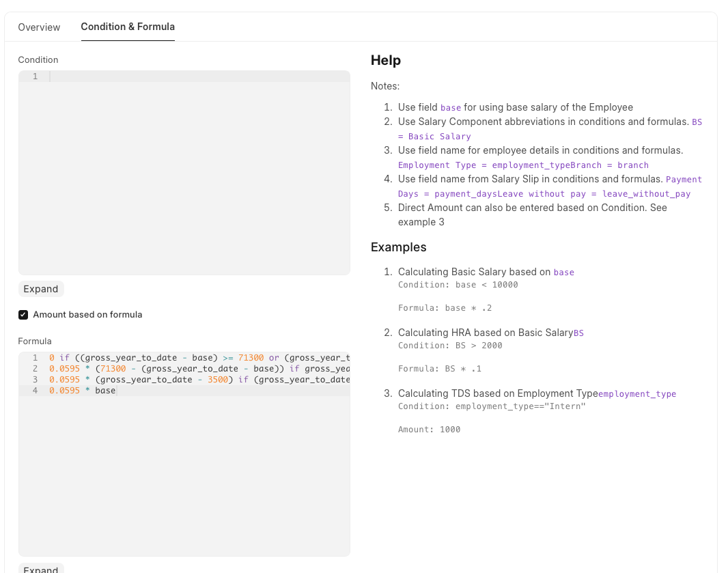Viewport: 728px width, 573px height.
Task: Expand the Formula editor
Action: [41, 570]
